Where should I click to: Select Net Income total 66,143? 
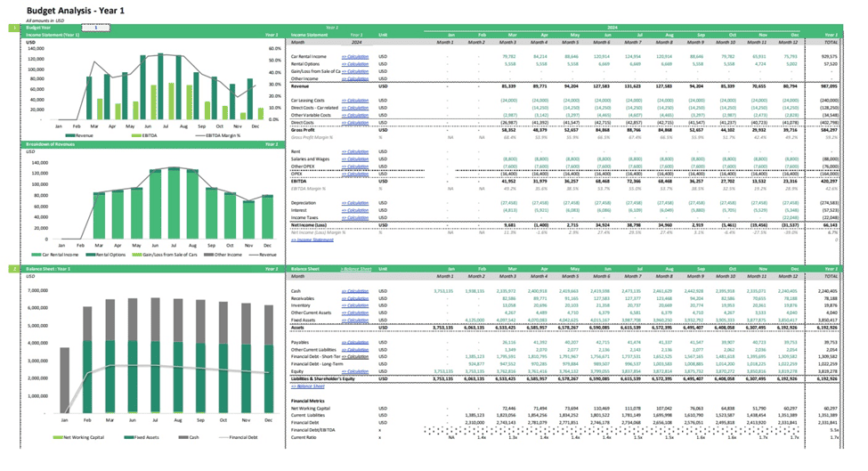pyautogui.click(x=831, y=224)
